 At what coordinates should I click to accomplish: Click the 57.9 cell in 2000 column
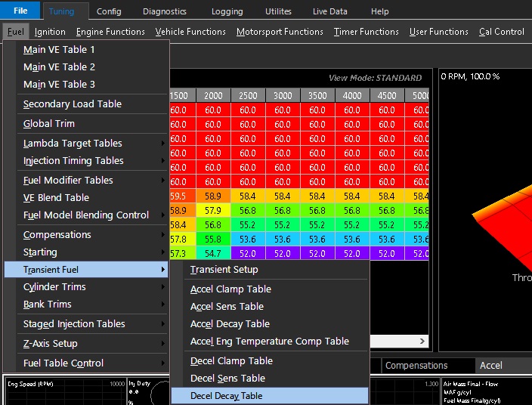coord(213,211)
